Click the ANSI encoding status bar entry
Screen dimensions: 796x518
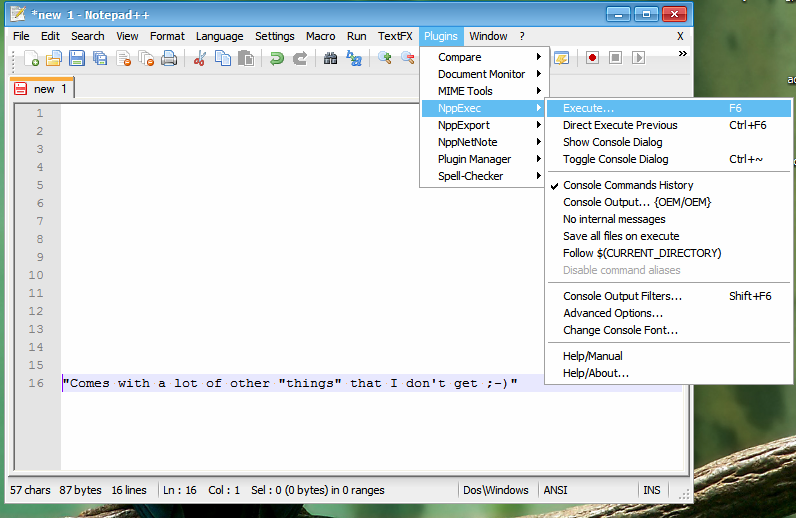[x=555, y=490]
